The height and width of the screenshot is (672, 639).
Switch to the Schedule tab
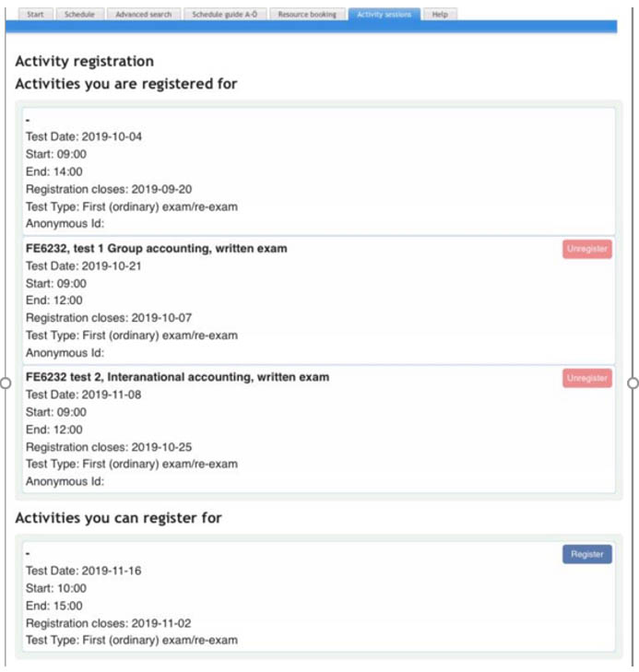click(79, 15)
